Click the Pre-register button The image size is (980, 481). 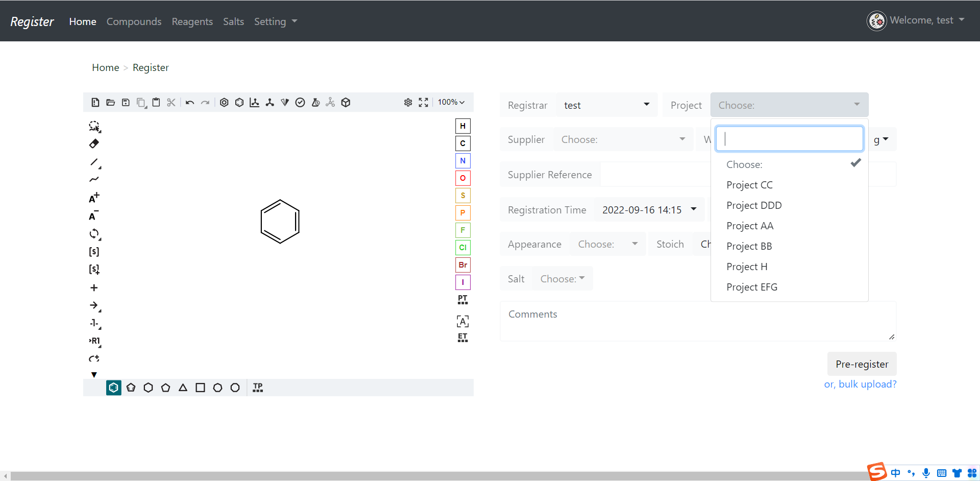pos(862,364)
